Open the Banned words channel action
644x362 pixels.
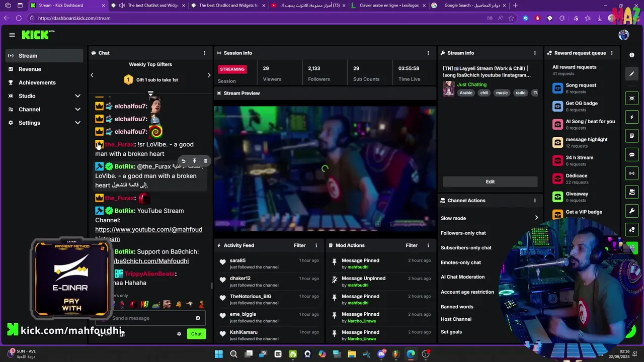tap(457, 307)
